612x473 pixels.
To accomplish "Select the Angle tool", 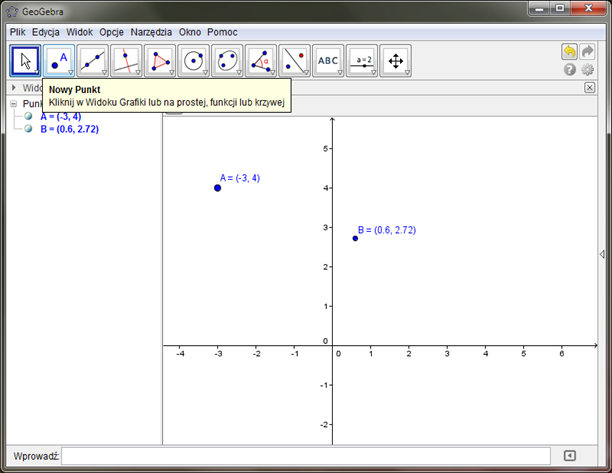I will (261, 61).
